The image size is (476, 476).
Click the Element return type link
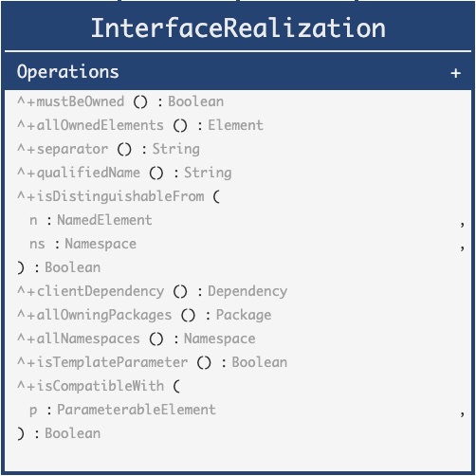235,125
